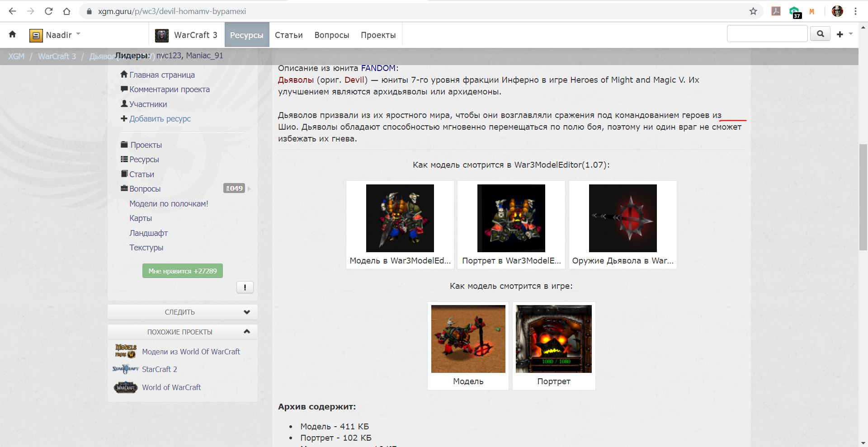Click the WarCraft 3 project icon
The image size is (868, 447).
pos(162,35)
